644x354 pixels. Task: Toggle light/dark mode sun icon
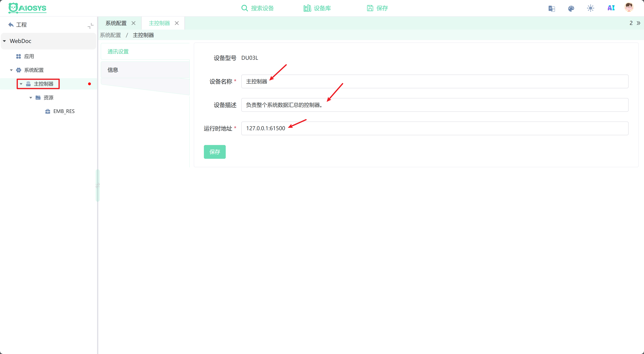pos(590,8)
